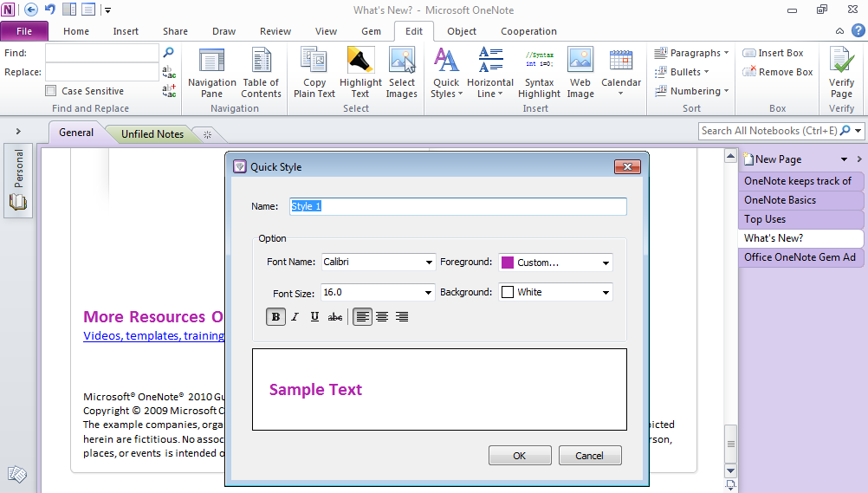The height and width of the screenshot is (493, 868).
Task: Click the white Background color swatch
Action: (x=508, y=293)
